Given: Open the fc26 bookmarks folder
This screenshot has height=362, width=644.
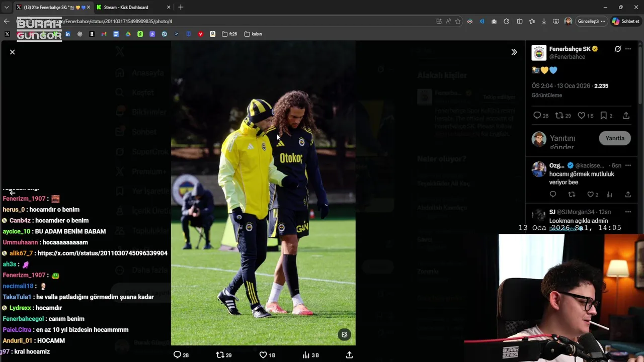Looking at the screenshot, I should [229, 34].
